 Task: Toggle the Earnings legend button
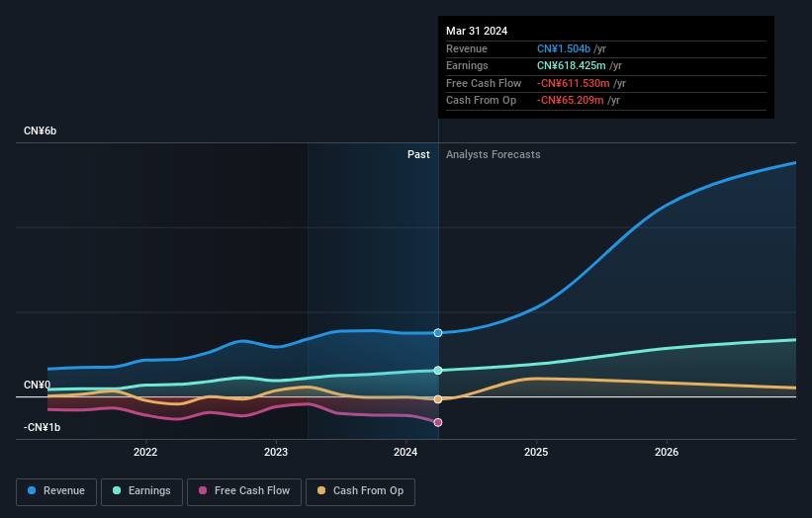click(x=141, y=491)
